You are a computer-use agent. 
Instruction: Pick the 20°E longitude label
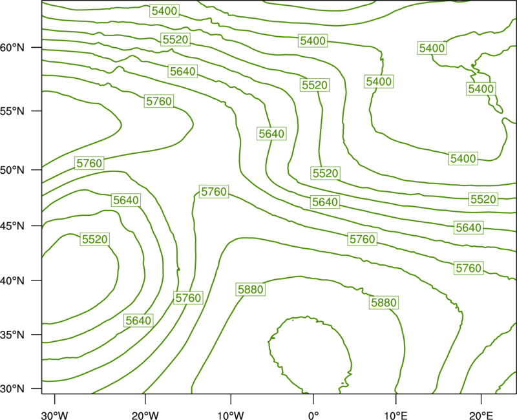pos(481,415)
